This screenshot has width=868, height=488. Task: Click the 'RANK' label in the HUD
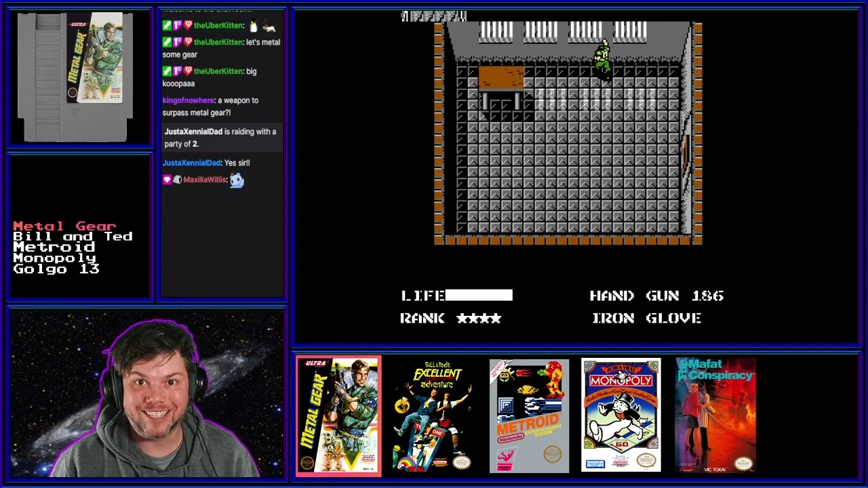pos(423,318)
